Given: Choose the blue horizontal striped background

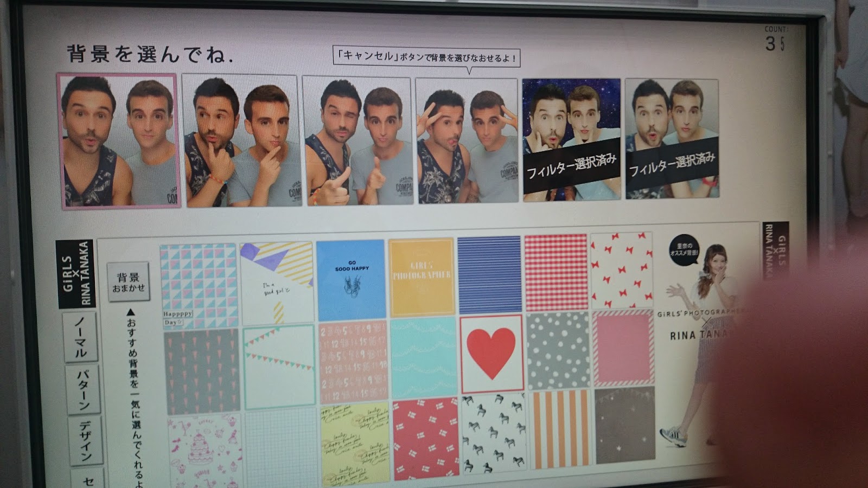Looking at the screenshot, I should click(x=489, y=275).
